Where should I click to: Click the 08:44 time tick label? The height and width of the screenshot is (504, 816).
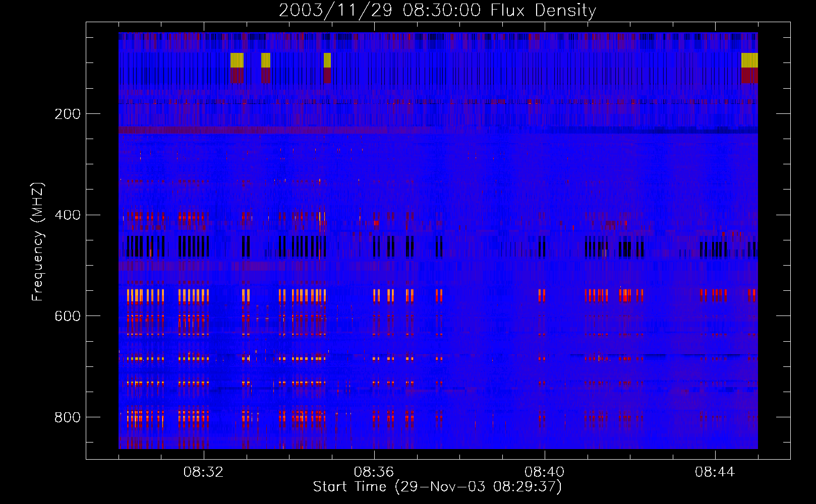[715, 472]
